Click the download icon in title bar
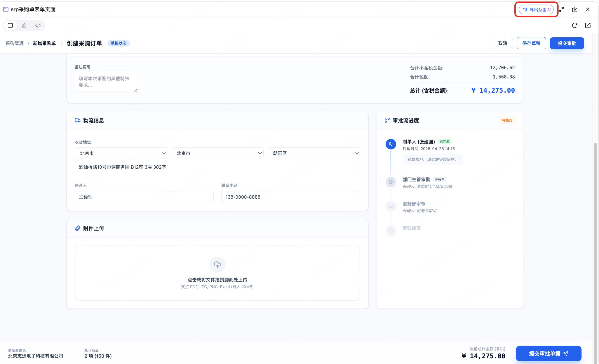 pyautogui.click(x=575, y=9)
